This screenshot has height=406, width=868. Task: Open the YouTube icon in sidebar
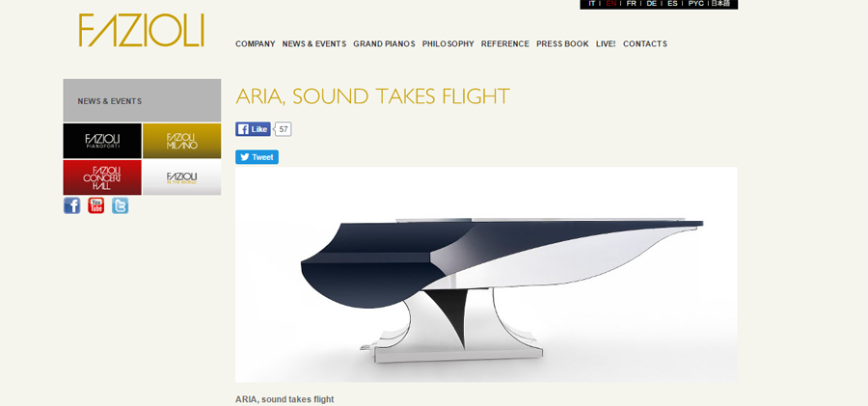[x=95, y=206]
